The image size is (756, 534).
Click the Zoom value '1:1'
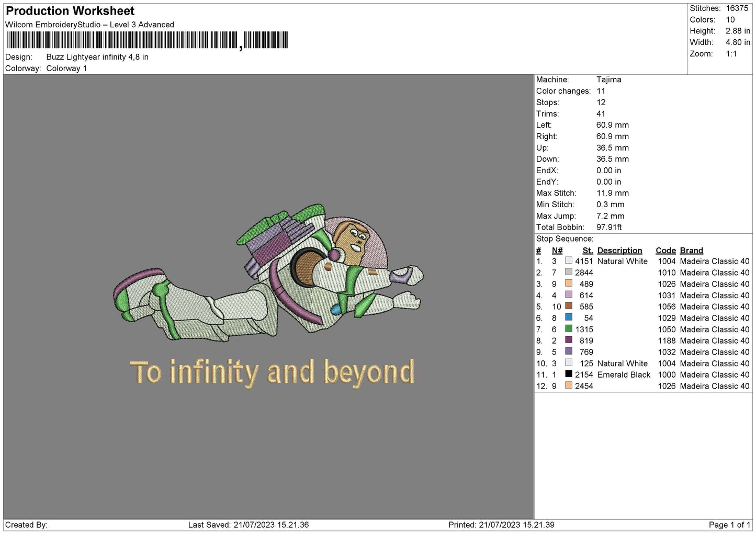[731, 54]
